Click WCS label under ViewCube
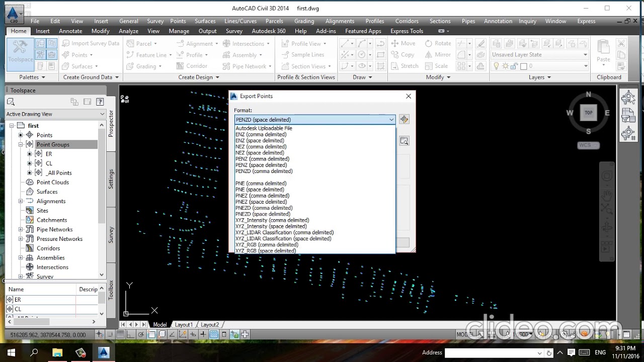The width and height of the screenshot is (644, 362). tap(588, 145)
